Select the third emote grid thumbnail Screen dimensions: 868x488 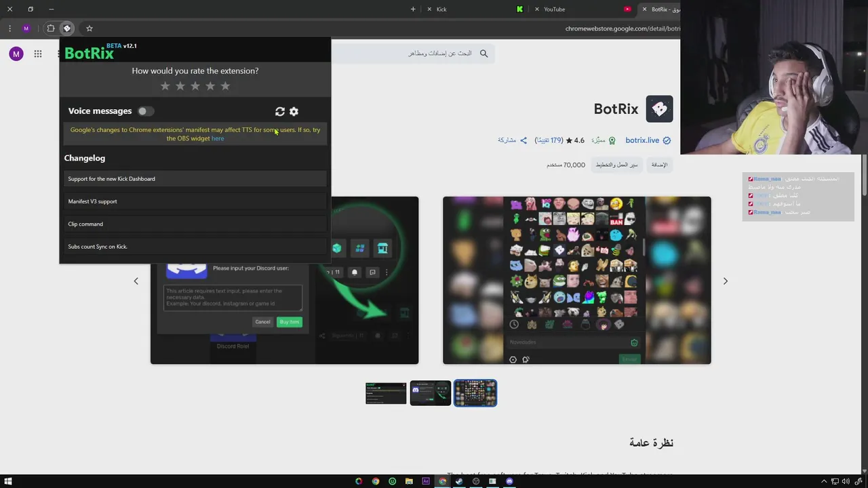pos(475,393)
